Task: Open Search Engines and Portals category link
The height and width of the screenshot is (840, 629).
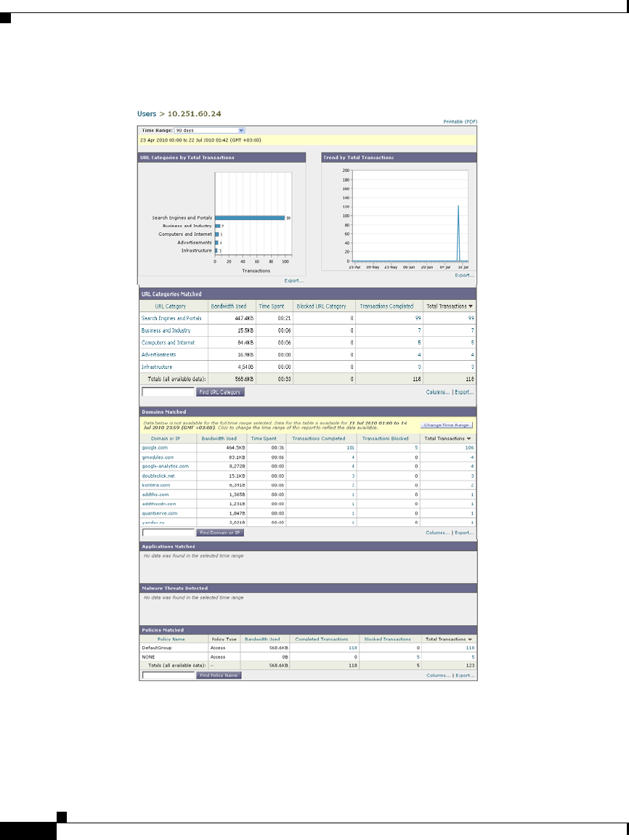Action: (x=171, y=318)
